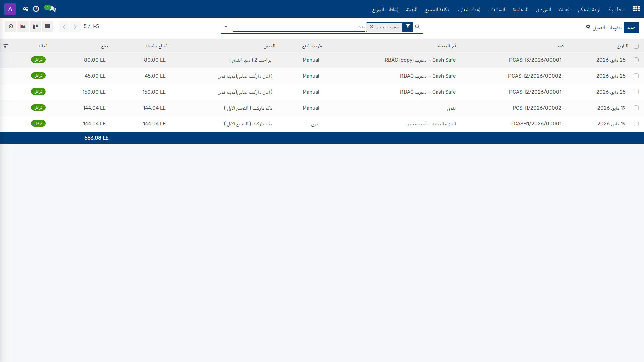The height and width of the screenshot is (362, 644).
Task: Open the clock activities icon in top bar
Action: [x=36, y=9]
